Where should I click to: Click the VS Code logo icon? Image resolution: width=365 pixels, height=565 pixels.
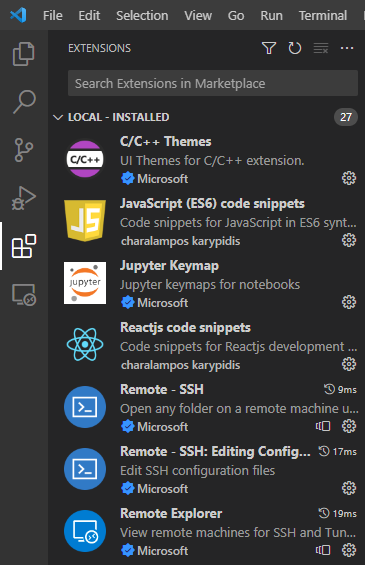[18, 15]
